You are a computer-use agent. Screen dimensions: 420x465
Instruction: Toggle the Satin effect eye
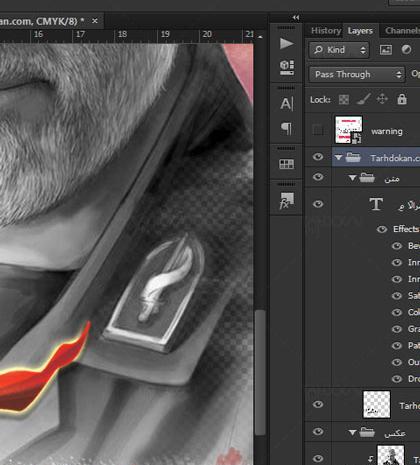coord(397,296)
